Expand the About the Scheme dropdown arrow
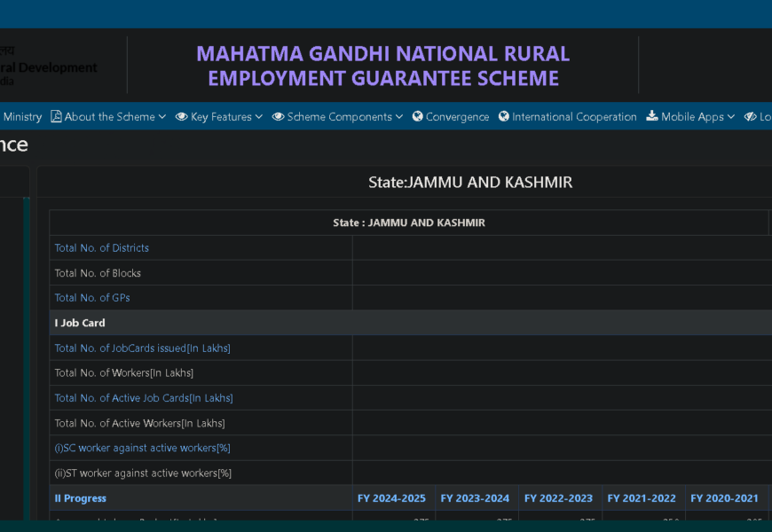Viewport: 772px width, 532px height. pos(162,117)
